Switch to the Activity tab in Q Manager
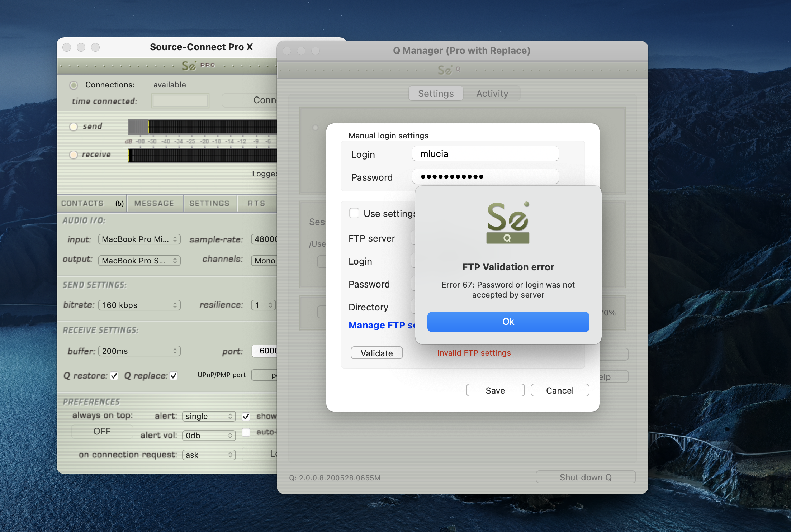The image size is (791, 532). (492, 94)
